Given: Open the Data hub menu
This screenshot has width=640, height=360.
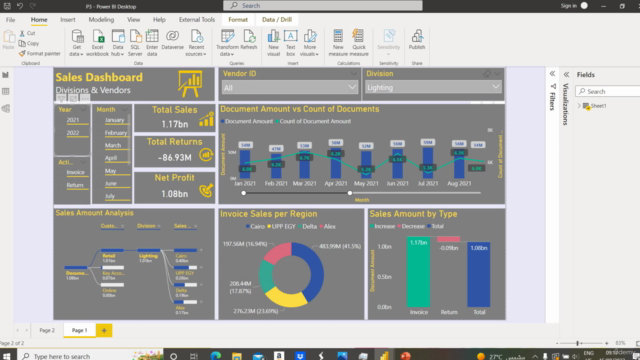Looking at the screenshot, I should [118, 43].
